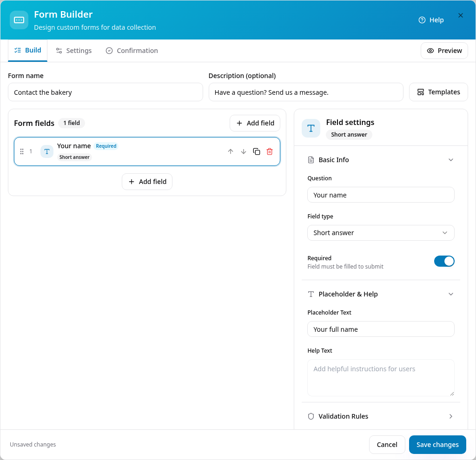Viewport: 476px width, 460px height.
Task: Click the Preview button
Action: tap(444, 51)
